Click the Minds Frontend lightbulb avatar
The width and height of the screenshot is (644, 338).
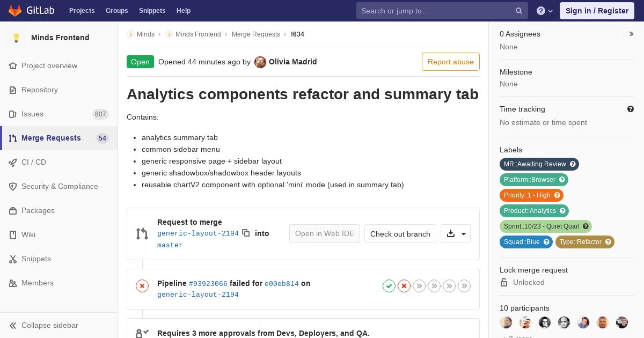16,38
